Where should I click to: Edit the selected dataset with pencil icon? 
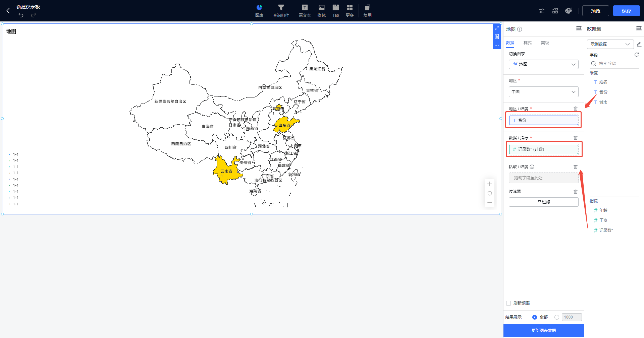[639, 44]
